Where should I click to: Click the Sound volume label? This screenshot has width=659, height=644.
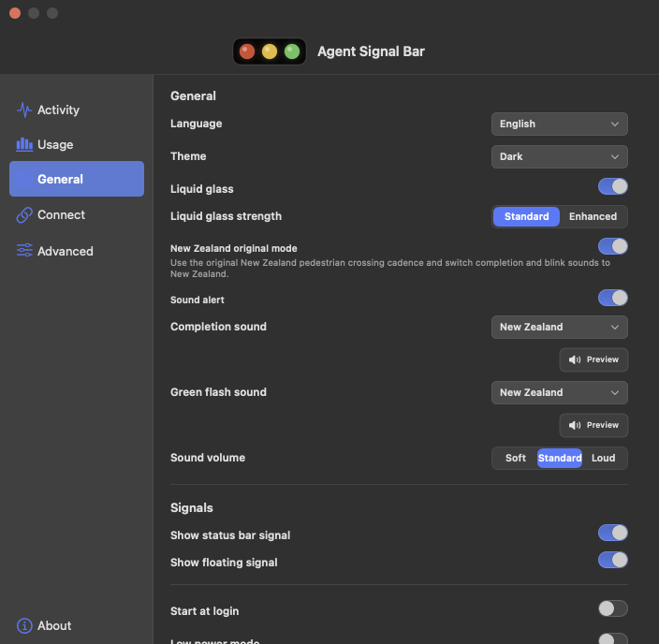pyautogui.click(x=208, y=458)
